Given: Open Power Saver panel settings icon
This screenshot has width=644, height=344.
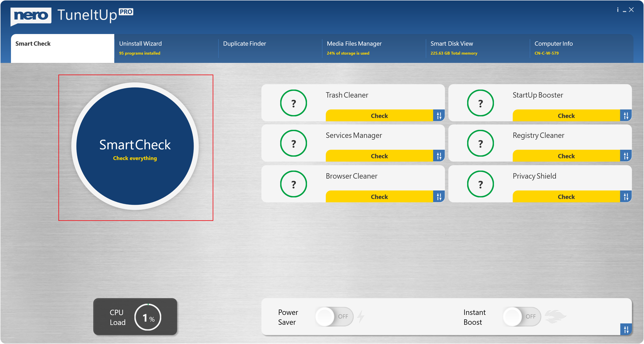Looking at the screenshot, I should (x=626, y=329).
